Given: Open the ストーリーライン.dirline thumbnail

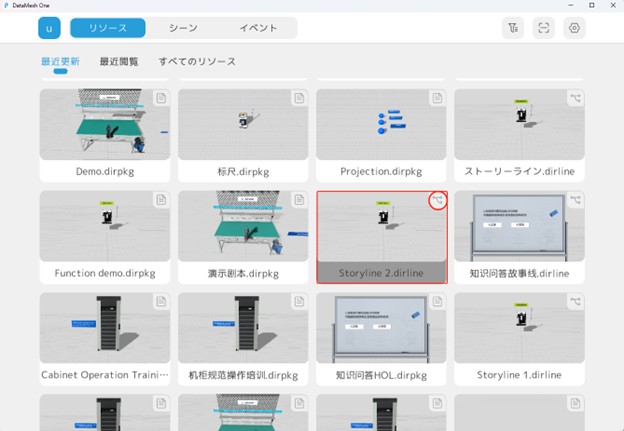Looking at the screenshot, I should (x=519, y=124).
